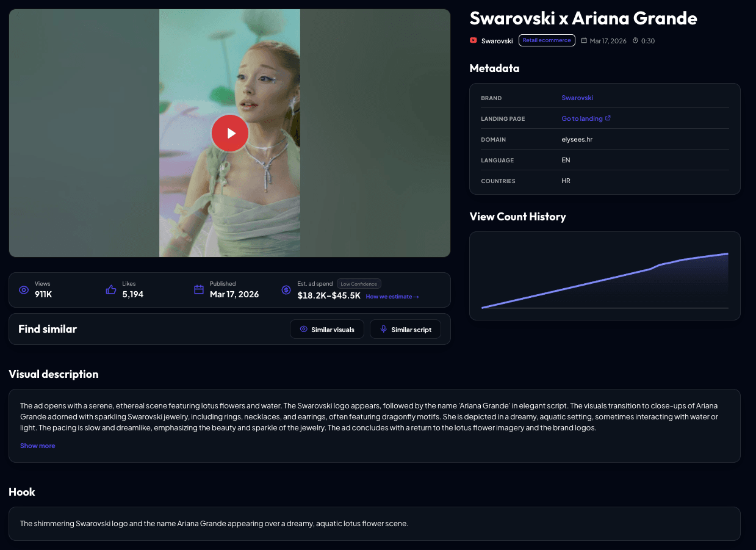
Task: Find ads with Similar visuals
Action: pyautogui.click(x=327, y=330)
